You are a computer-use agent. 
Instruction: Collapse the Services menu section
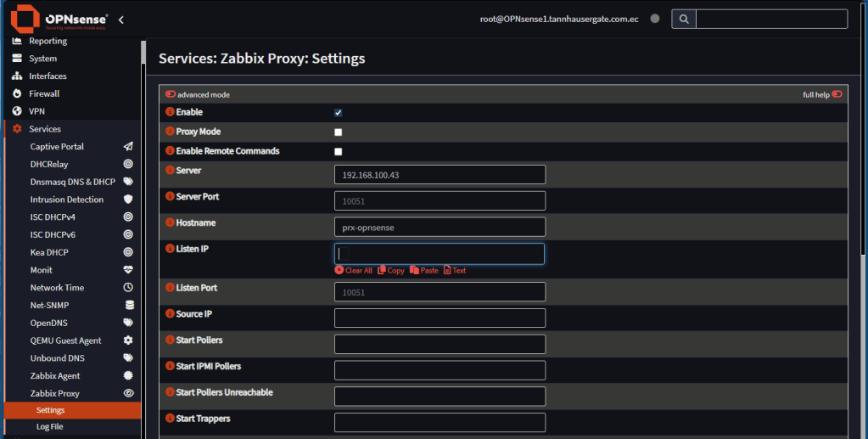click(x=44, y=129)
